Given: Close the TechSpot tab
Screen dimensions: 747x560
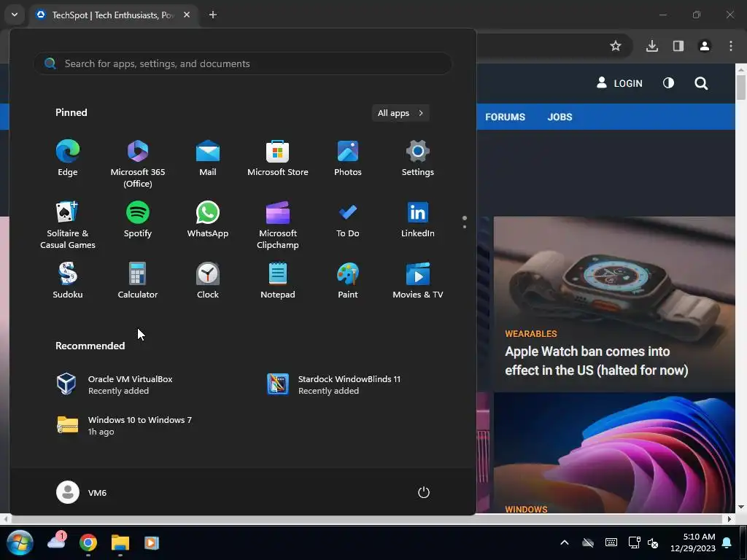Looking at the screenshot, I should pos(187,15).
